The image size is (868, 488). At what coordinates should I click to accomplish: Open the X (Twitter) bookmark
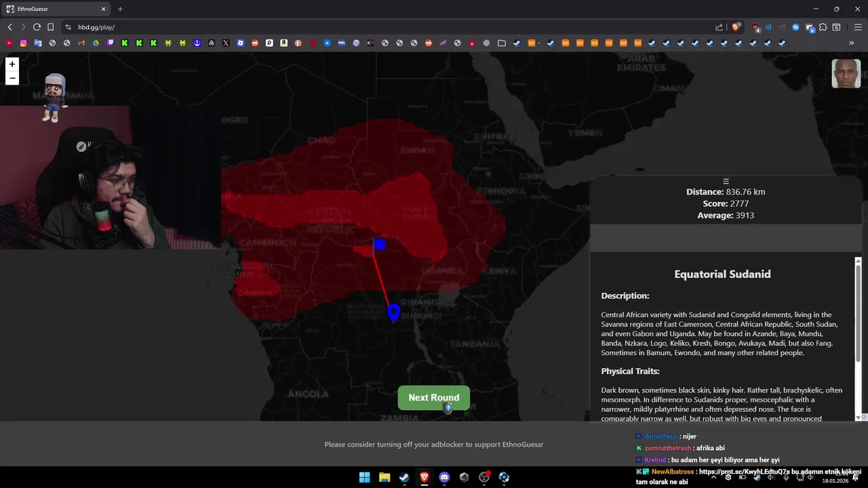pyautogui.click(x=226, y=43)
